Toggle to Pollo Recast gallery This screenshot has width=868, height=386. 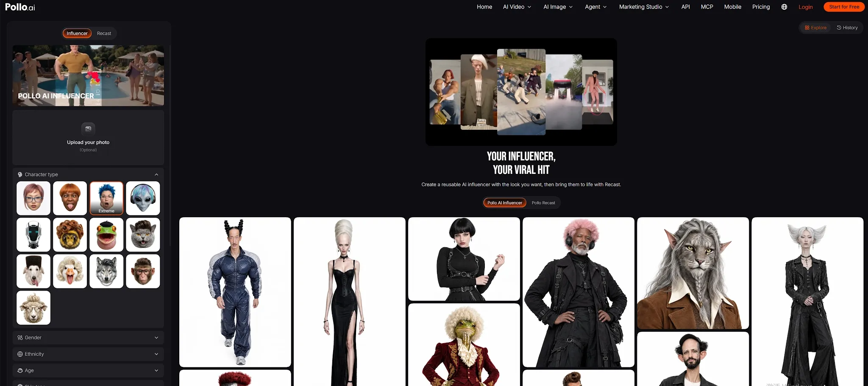(543, 203)
